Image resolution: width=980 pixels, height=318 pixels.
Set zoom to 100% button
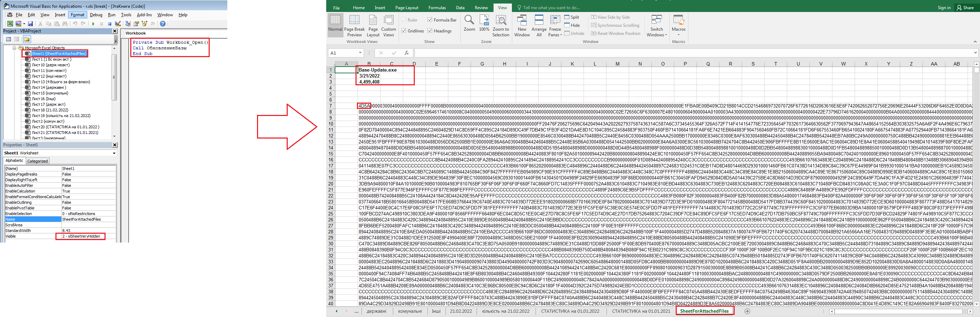(484, 23)
